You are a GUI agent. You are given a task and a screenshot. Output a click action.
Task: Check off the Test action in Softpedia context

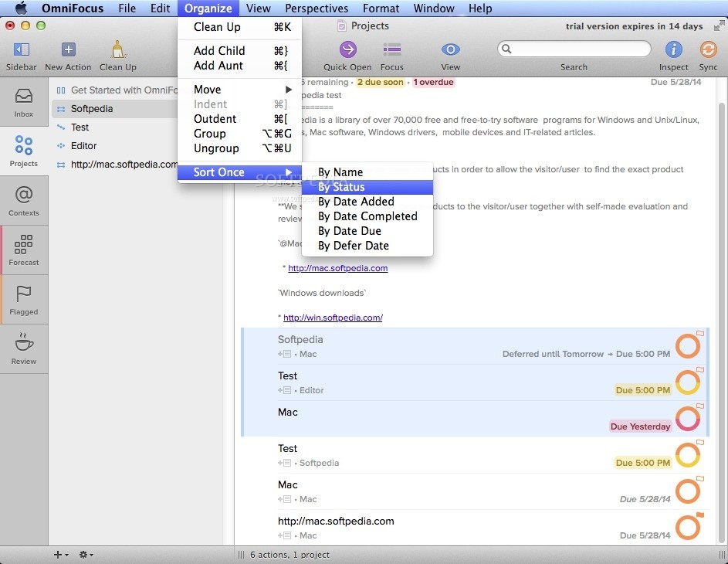pyautogui.click(x=687, y=455)
